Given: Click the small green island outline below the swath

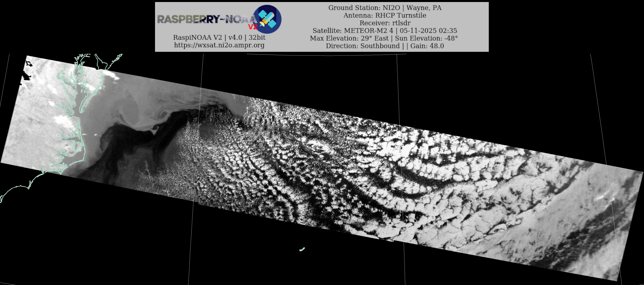Looking at the screenshot, I should pyautogui.click(x=302, y=249).
